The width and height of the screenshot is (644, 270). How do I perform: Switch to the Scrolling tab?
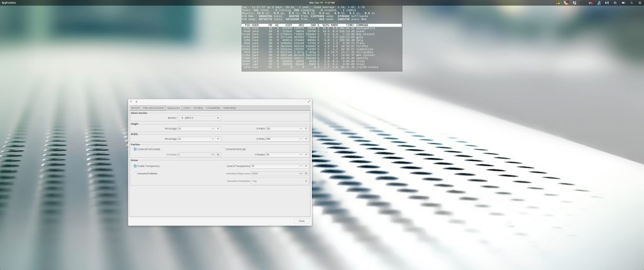click(198, 108)
